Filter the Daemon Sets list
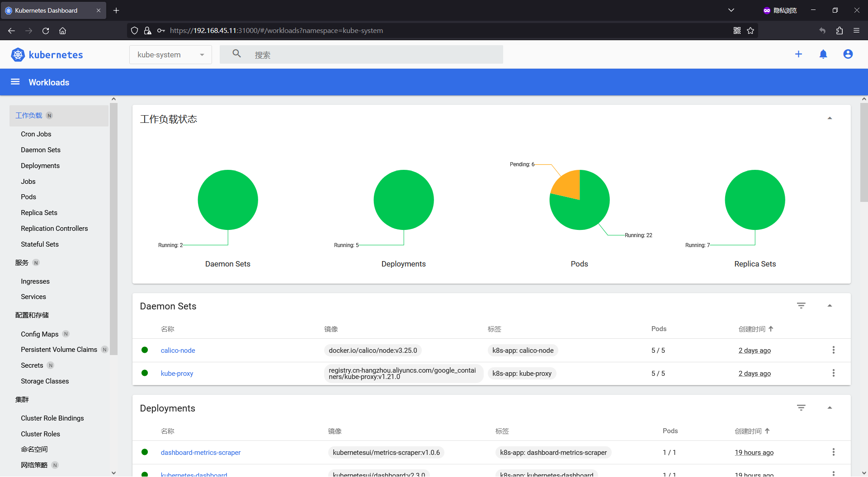Image resolution: width=868 pixels, height=477 pixels. [x=801, y=306]
